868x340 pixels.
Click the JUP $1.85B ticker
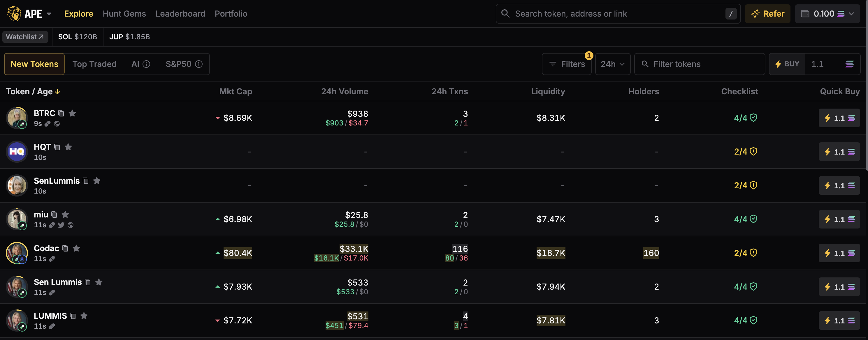tap(129, 37)
